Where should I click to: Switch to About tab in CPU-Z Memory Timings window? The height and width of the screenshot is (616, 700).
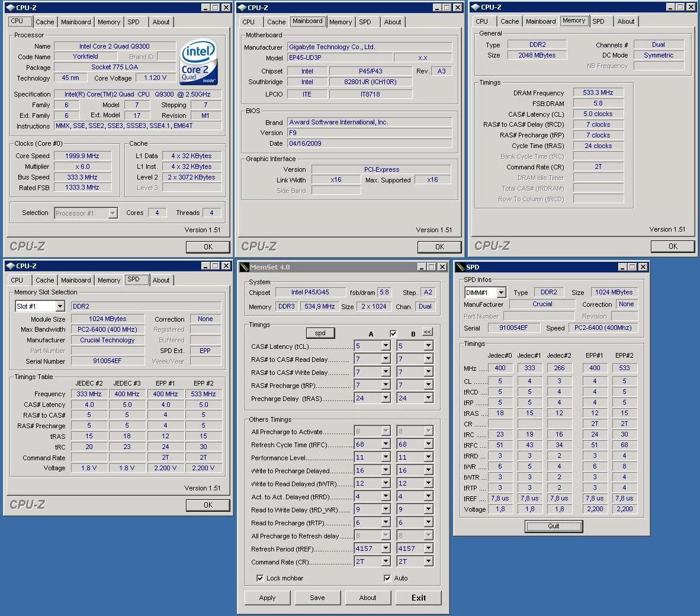pyautogui.click(x=626, y=21)
